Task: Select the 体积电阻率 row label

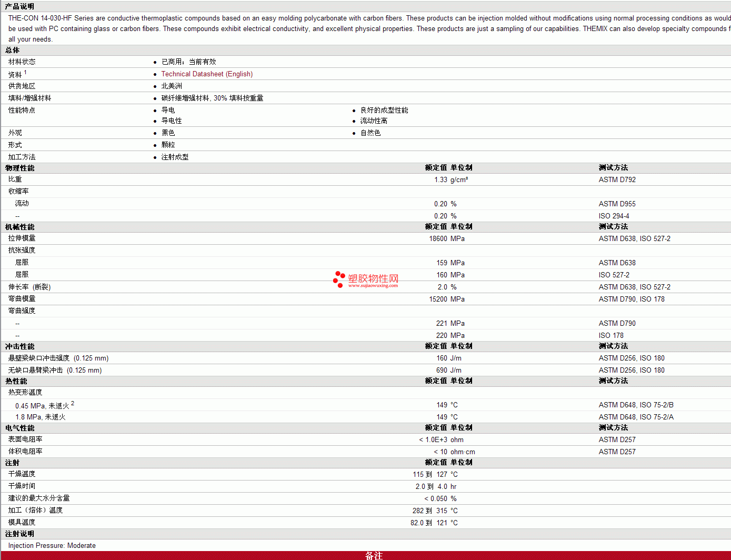Action: [x=25, y=452]
